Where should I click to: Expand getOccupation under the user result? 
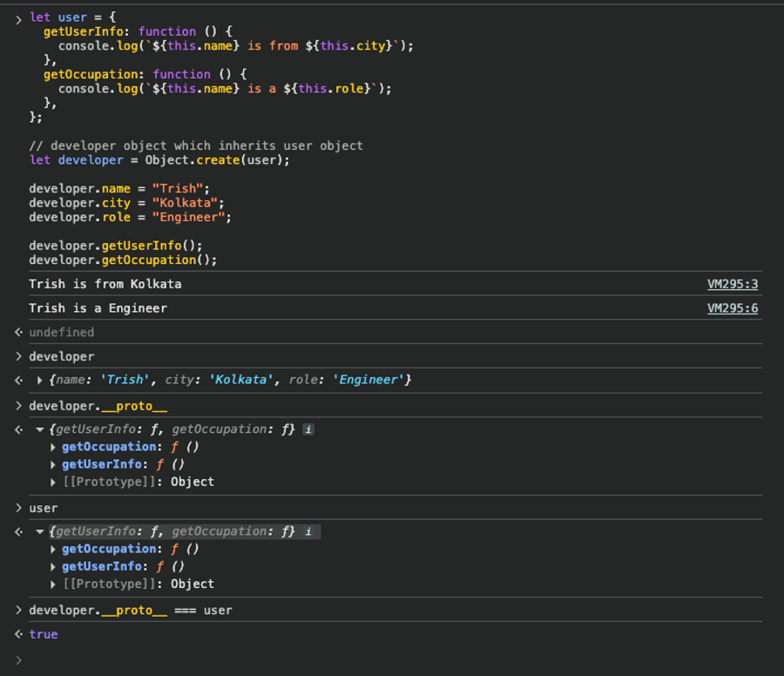[54, 549]
